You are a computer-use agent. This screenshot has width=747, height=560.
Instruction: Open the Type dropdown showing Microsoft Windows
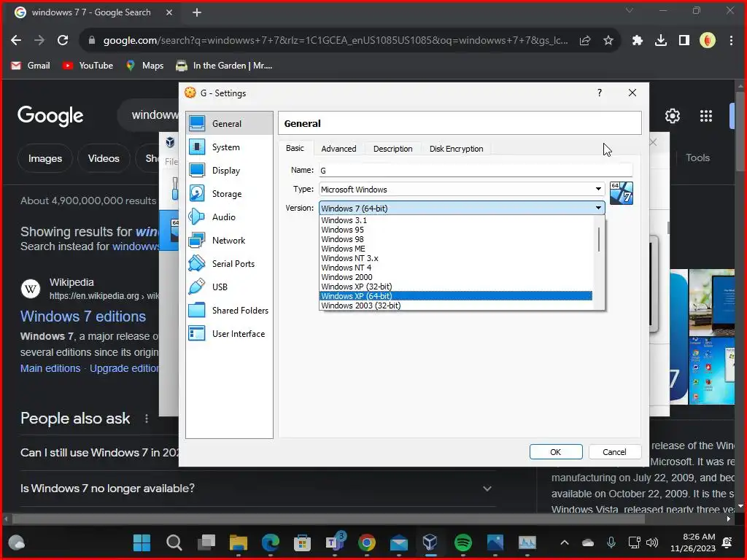click(462, 189)
